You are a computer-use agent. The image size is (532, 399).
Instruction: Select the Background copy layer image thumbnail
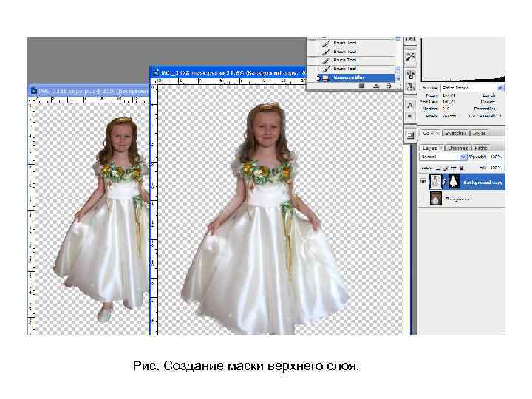(436, 182)
